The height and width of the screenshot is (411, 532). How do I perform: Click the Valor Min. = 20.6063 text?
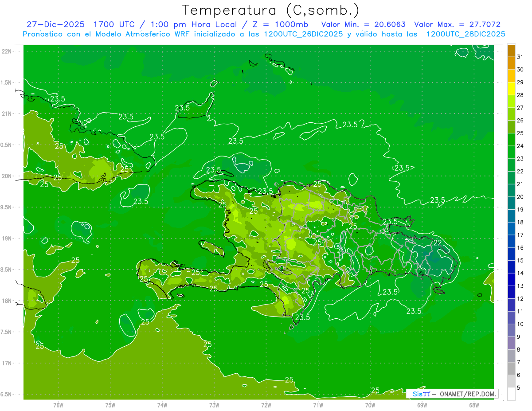pos(363,24)
